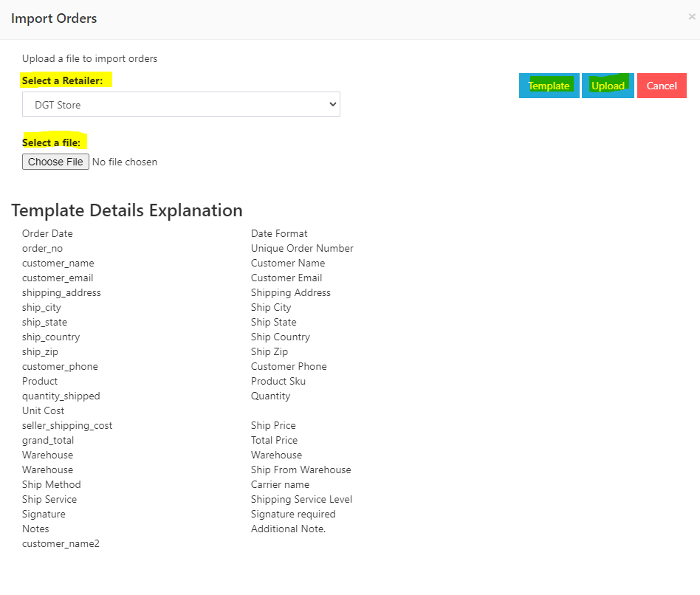Click the 'Select a Retailer:' label
Viewport: 700px width, 595px height.
tap(63, 80)
